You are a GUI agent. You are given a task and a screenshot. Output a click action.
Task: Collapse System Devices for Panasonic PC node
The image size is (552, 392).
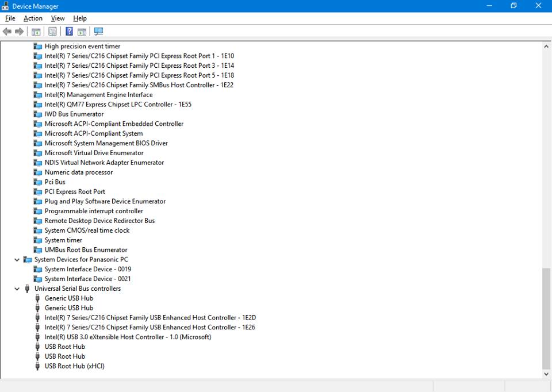pyautogui.click(x=17, y=260)
